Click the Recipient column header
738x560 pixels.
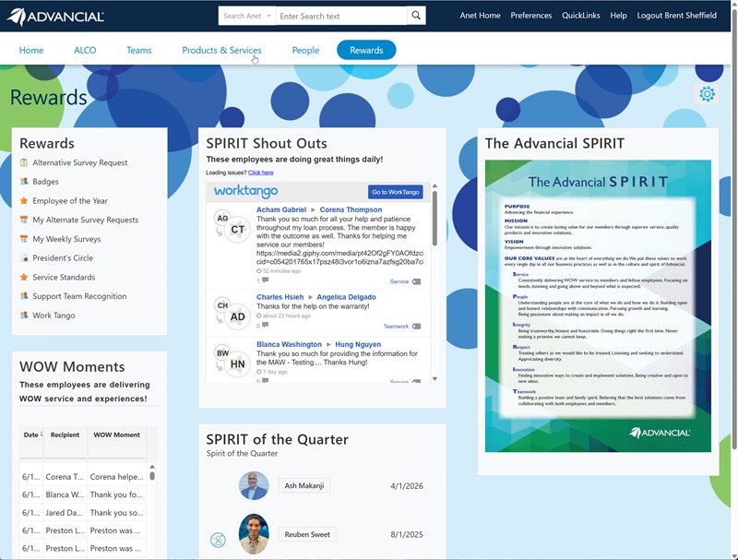65,435
